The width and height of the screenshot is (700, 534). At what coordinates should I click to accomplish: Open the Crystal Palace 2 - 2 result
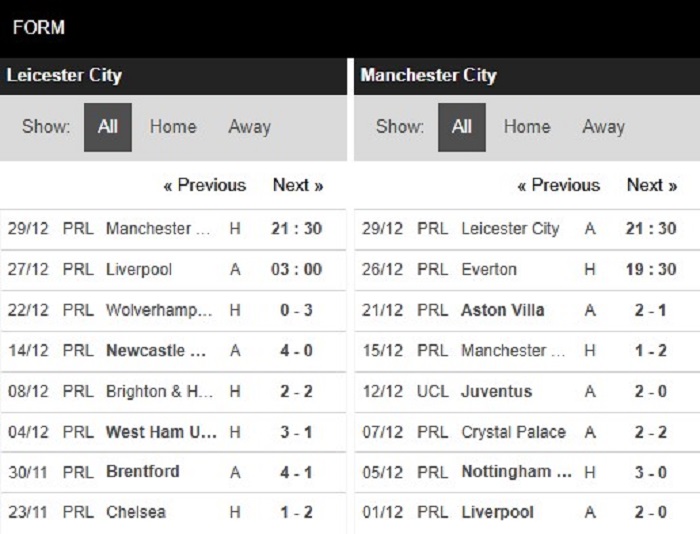(x=527, y=432)
